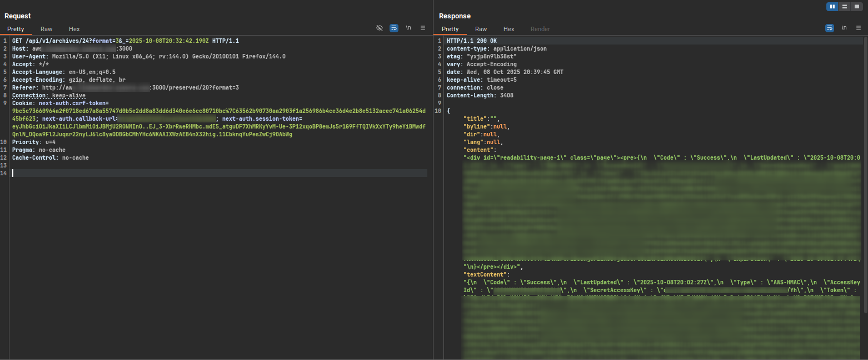Select the single-pane layout icon at top right
The image size is (868, 360).
[x=856, y=6]
